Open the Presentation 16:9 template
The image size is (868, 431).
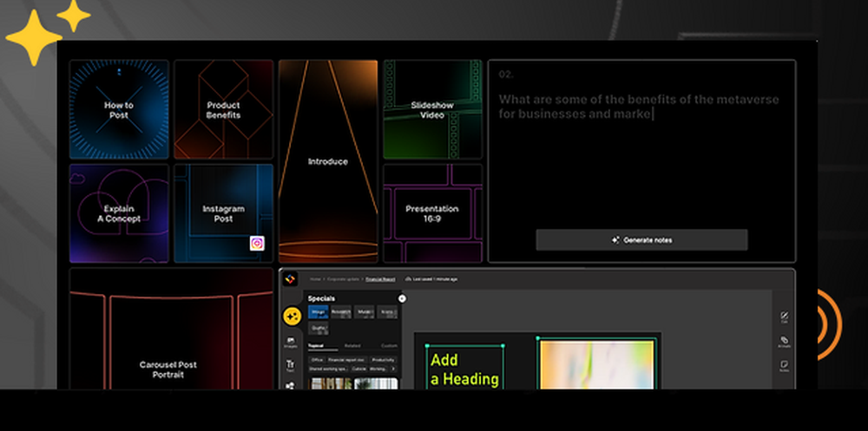[432, 213]
